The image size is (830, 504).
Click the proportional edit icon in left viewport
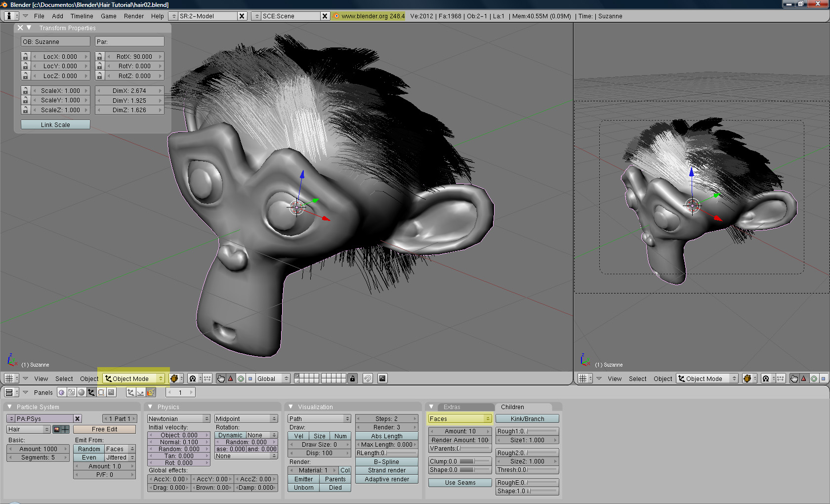tap(368, 378)
